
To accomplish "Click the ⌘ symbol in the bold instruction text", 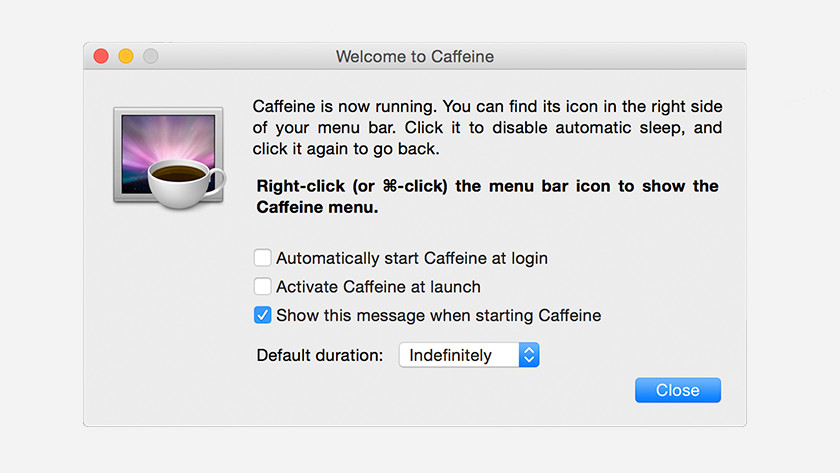I will click(x=390, y=186).
